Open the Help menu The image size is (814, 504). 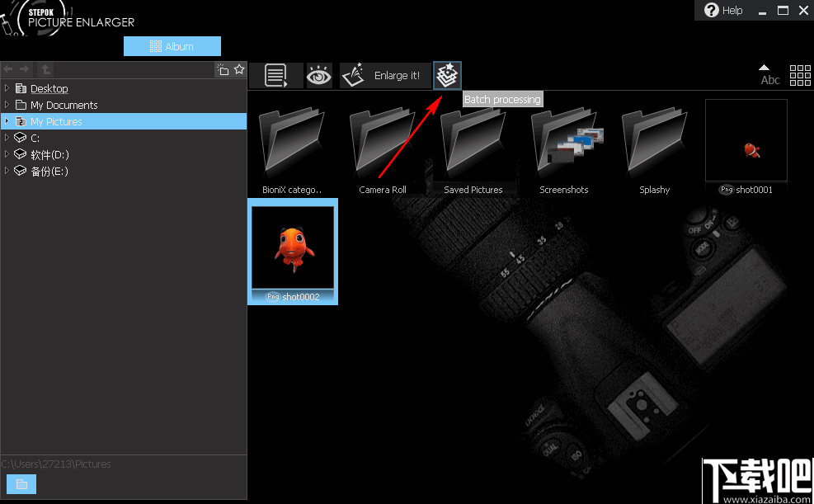click(723, 11)
